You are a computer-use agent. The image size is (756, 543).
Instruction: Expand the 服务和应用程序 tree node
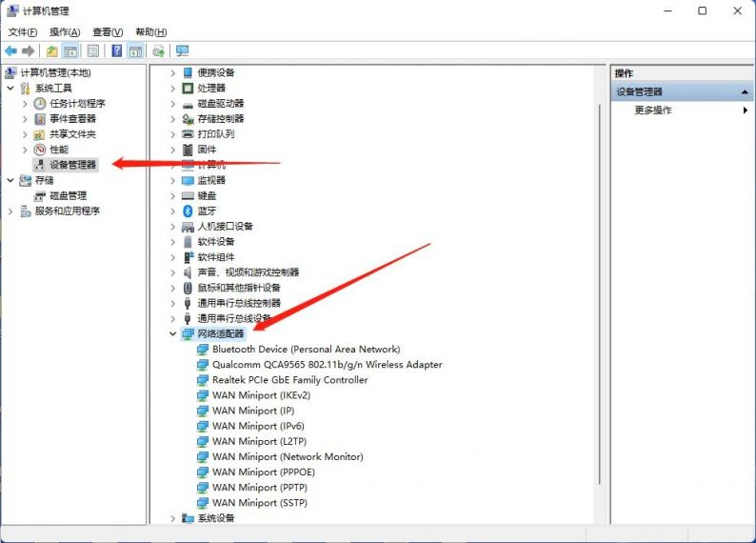pyautogui.click(x=10, y=211)
